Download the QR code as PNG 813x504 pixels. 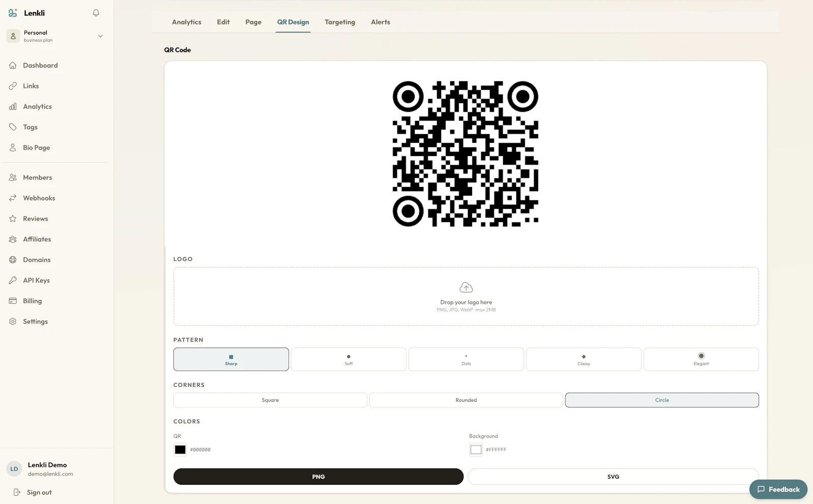[x=319, y=477]
